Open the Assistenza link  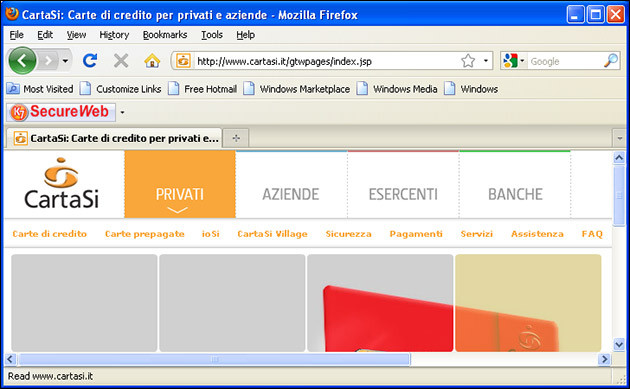(x=537, y=234)
